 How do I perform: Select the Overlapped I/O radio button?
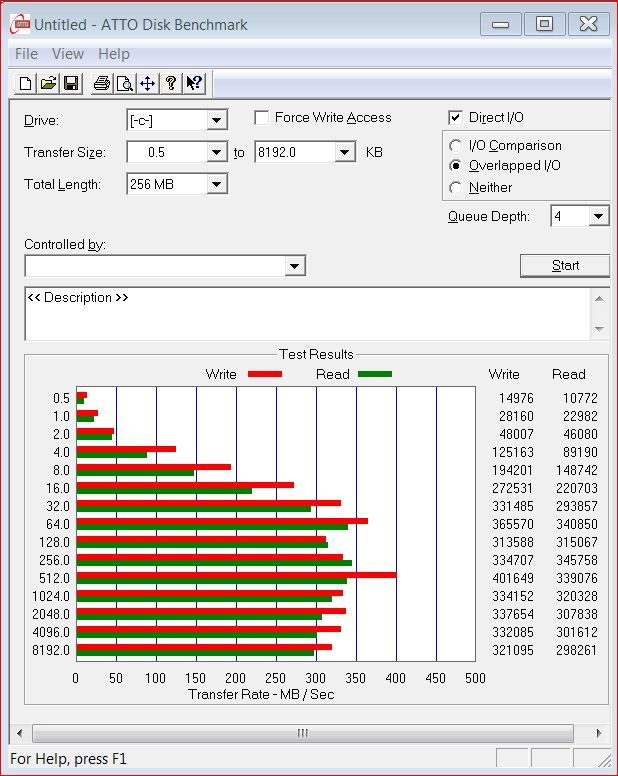[x=455, y=166]
